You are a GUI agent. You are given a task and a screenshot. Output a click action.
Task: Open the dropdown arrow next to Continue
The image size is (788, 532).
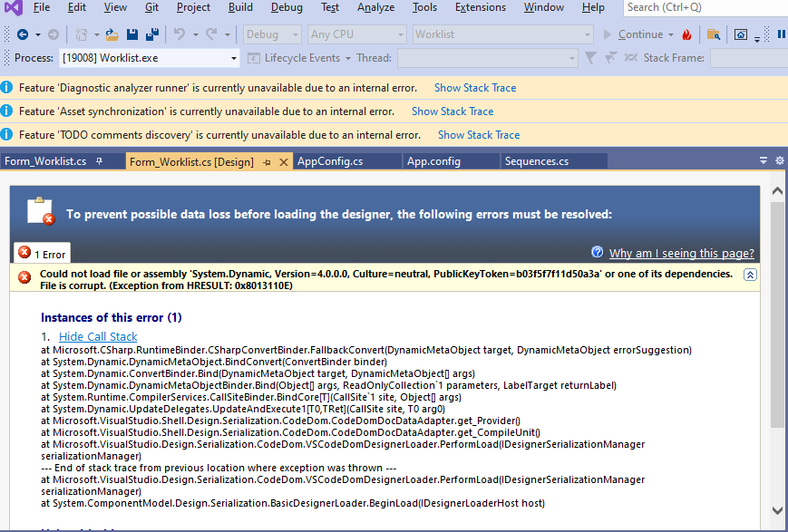point(671,34)
